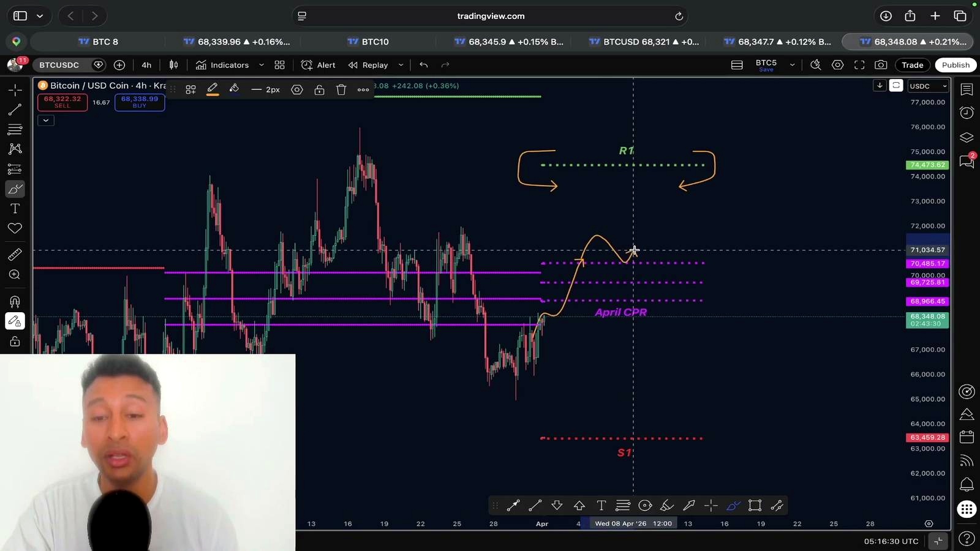Screen dimensions: 980x551
Task: Open the help center question mark
Action: coord(967,539)
